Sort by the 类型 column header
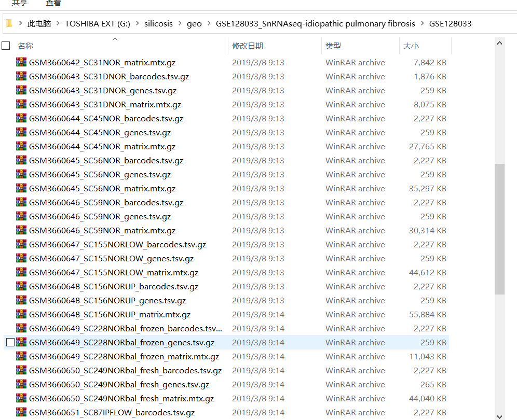The height and width of the screenshot is (420, 517). tap(333, 46)
